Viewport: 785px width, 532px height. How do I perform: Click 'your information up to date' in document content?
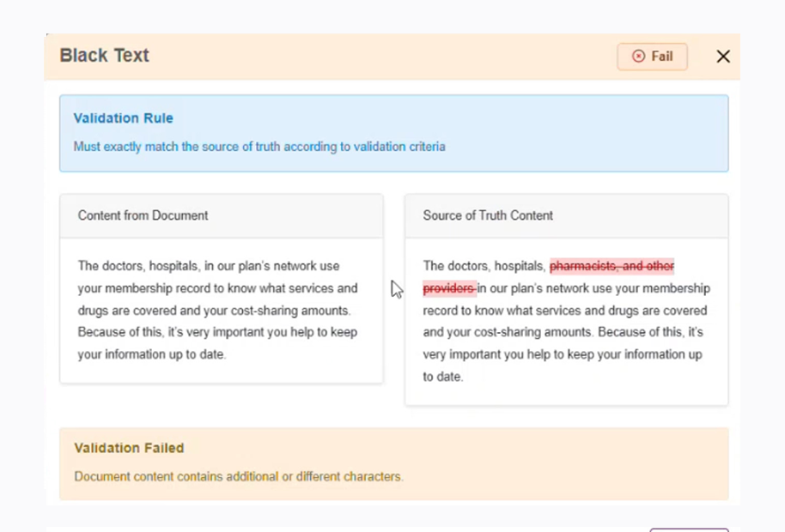pyautogui.click(x=152, y=354)
